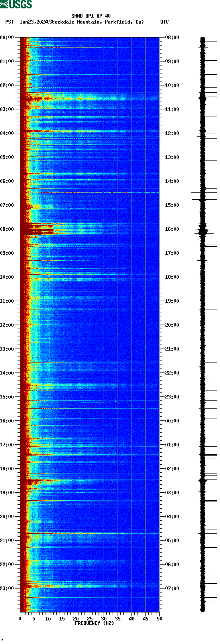This screenshot has width=220, height=644.
Task: Click the PST '11:00' time label
Action: [7, 301]
